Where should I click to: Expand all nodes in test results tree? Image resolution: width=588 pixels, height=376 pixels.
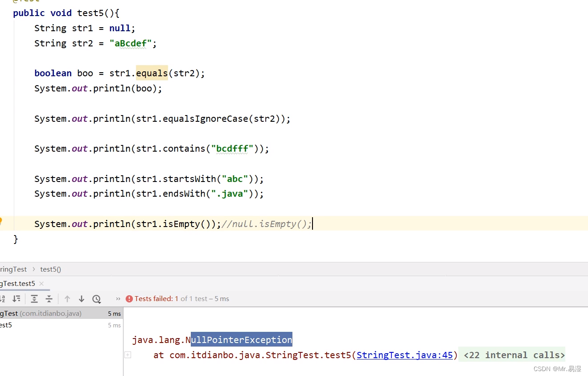click(x=34, y=298)
